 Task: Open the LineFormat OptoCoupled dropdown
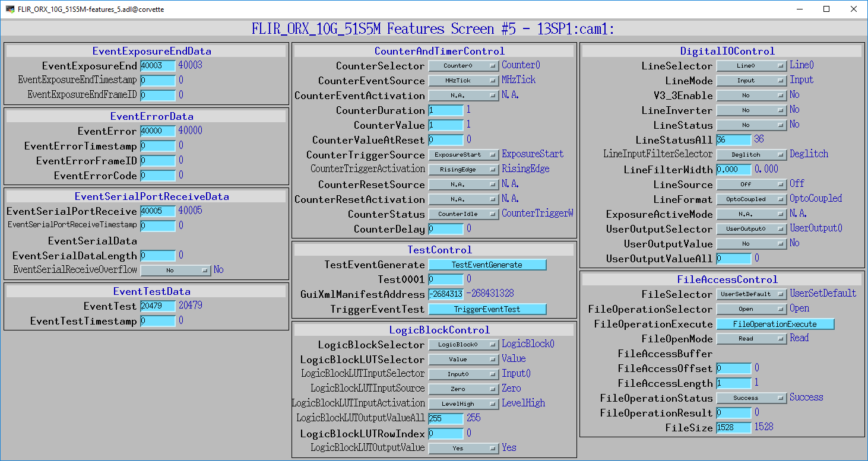(752, 199)
